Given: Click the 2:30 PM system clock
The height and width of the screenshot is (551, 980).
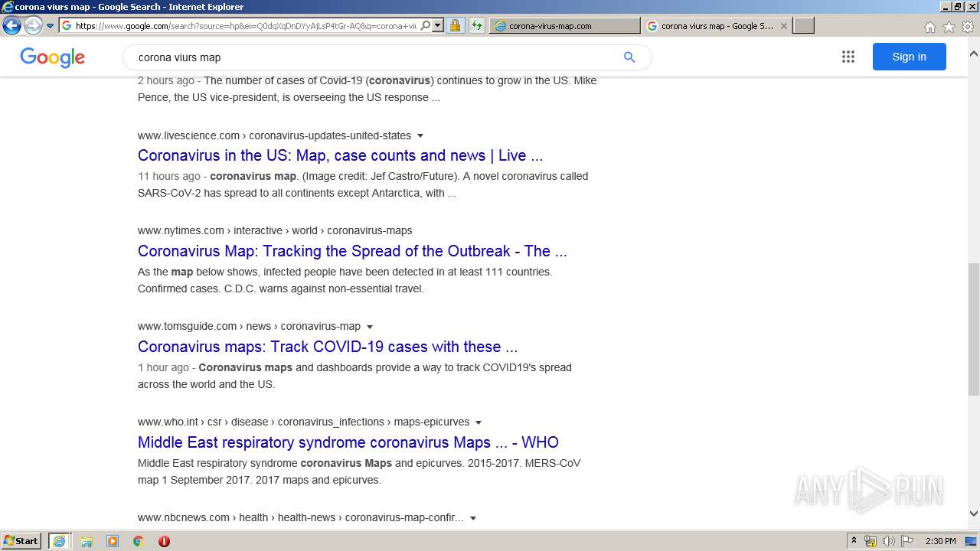Looking at the screenshot, I should [940, 541].
